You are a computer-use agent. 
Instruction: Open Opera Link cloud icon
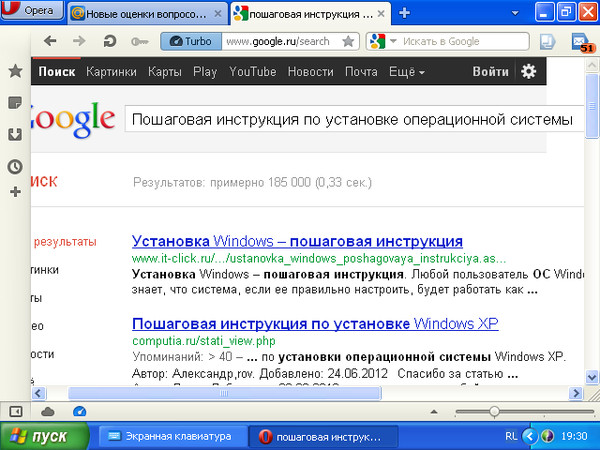(x=47, y=412)
